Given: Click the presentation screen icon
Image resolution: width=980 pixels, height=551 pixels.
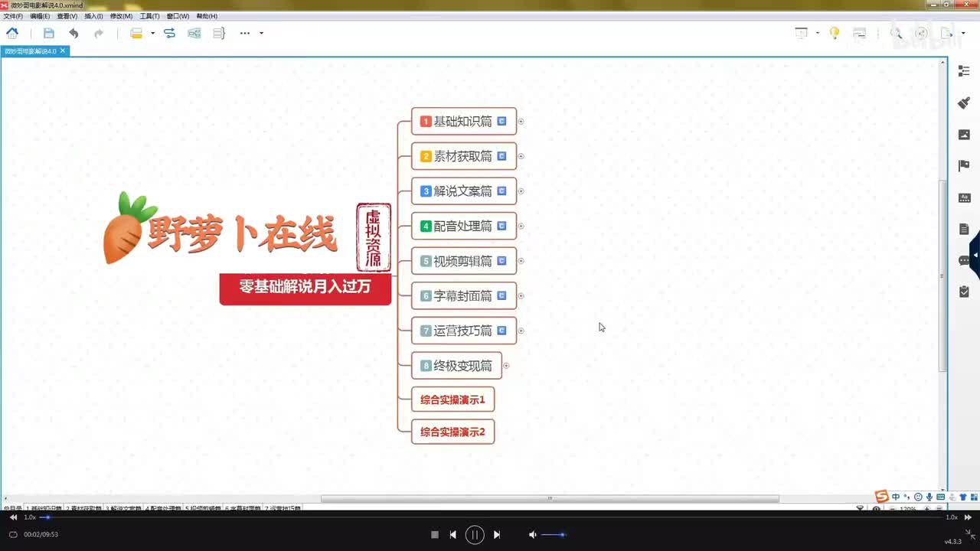Looking at the screenshot, I should [802, 33].
